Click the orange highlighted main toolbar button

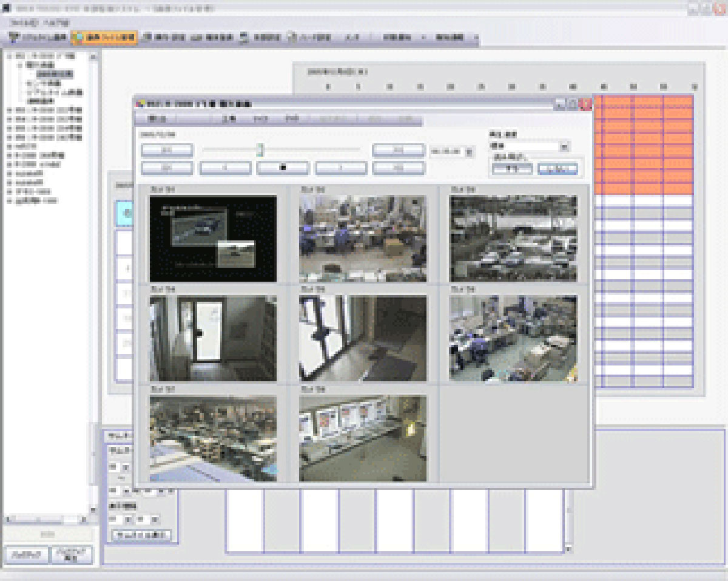coord(104,38)
